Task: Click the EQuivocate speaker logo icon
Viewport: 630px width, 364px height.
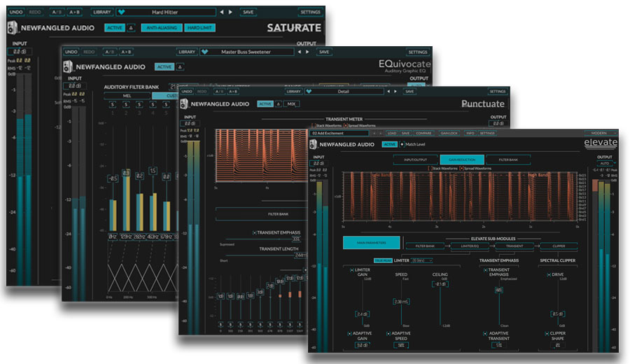Action: [x=67, y=66]
